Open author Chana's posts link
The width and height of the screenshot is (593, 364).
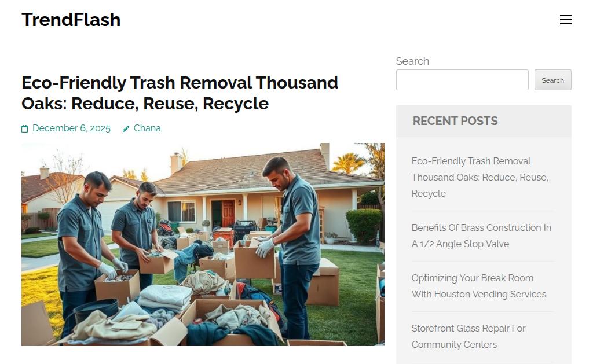[x=147, y=128]
